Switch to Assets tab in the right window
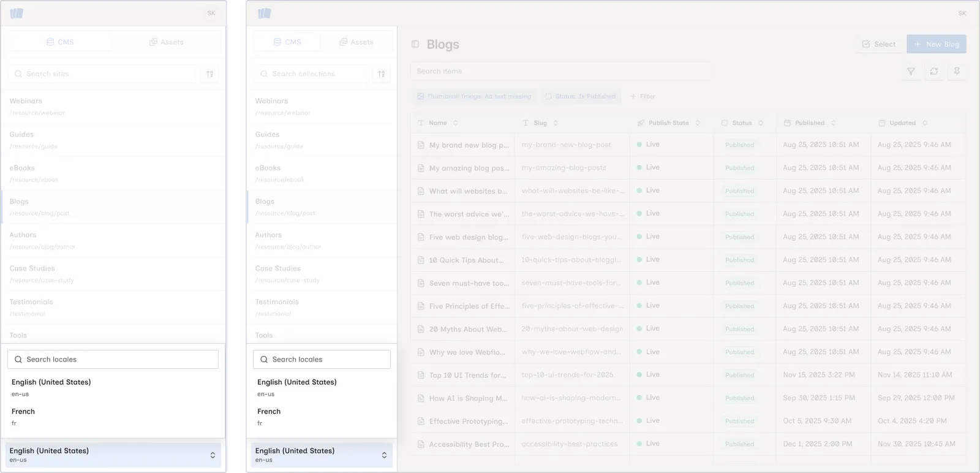The height and width of the screenshot is (473, 980). [x=356, y=42]
